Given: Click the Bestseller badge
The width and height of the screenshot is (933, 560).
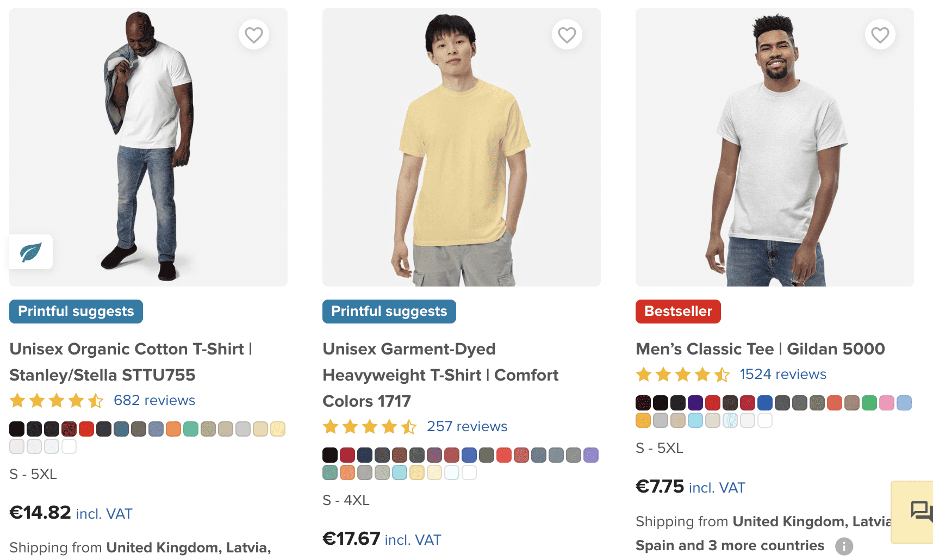Looking at the screenshot, I should (x=677, y=311).
